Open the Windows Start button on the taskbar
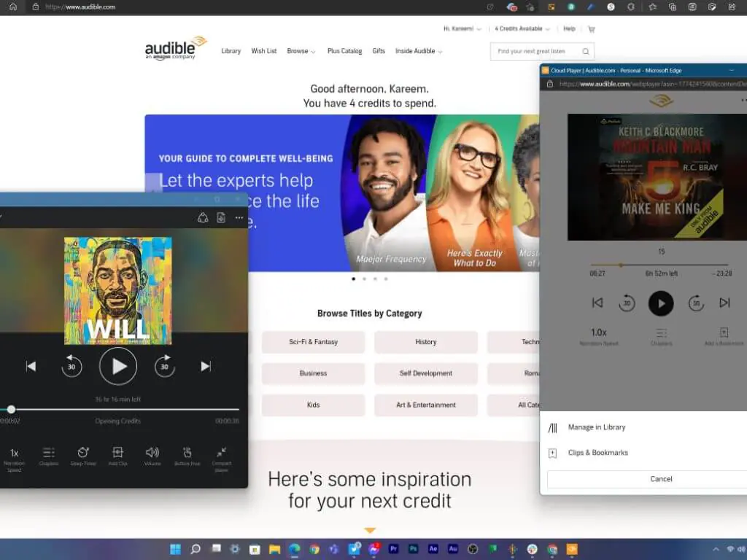The height and width of the screenshot is (560, 747). pos(175,549)
